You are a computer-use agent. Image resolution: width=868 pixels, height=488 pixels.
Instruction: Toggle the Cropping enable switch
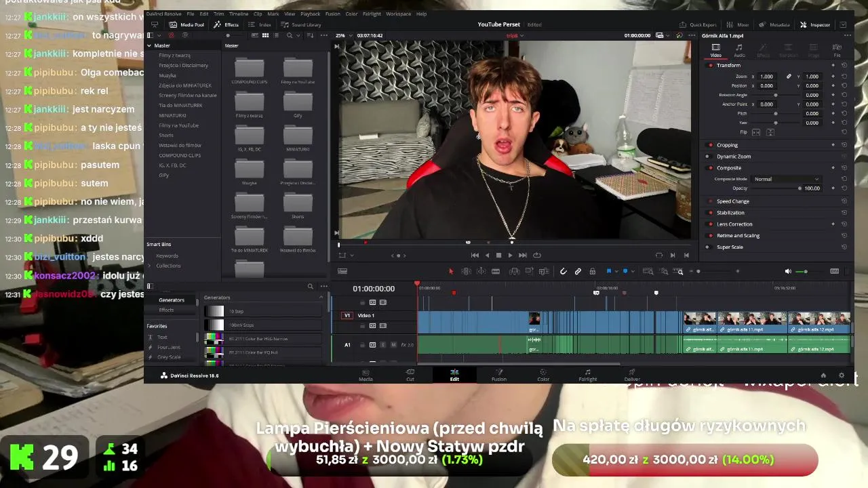click(x=710, y=144)
